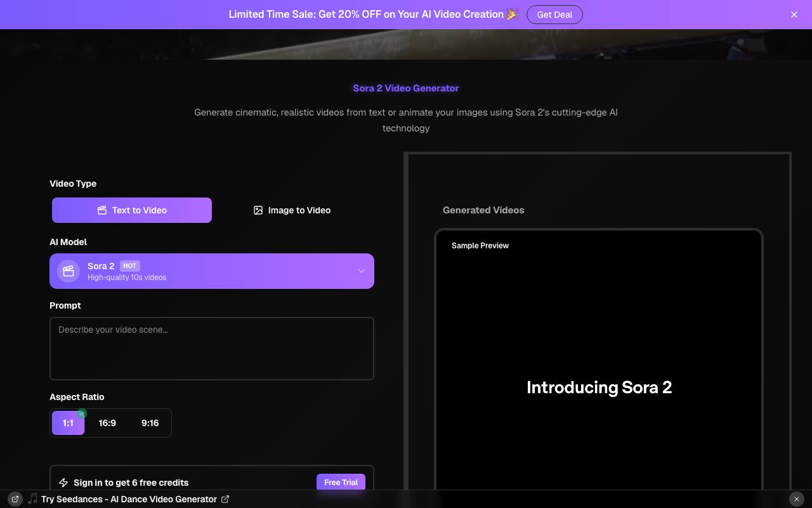This screenshot has width=812, height=508.
Task: Click the Sora 2 Video Generator heading
Action: tap(406, 88)
